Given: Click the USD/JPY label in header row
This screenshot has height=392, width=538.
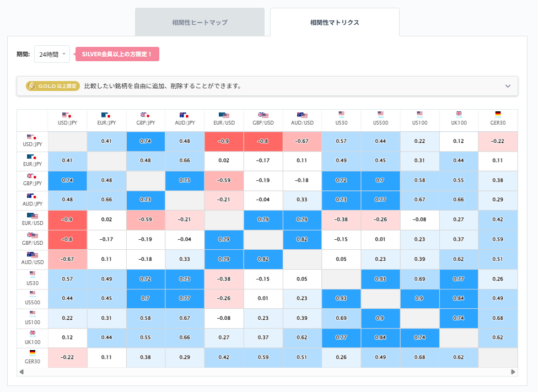Looking at the screenshot, I should pyautogui.click(x=67, y=123).
